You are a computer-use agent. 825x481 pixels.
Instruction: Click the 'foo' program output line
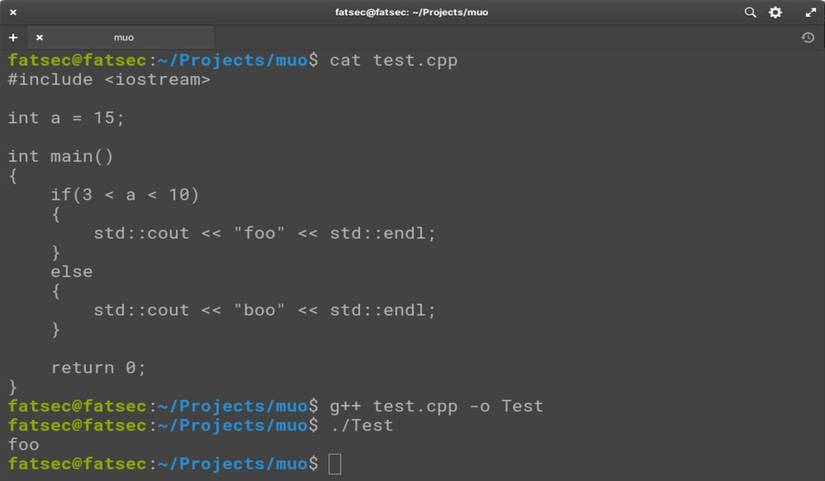(x=24, y=444)
